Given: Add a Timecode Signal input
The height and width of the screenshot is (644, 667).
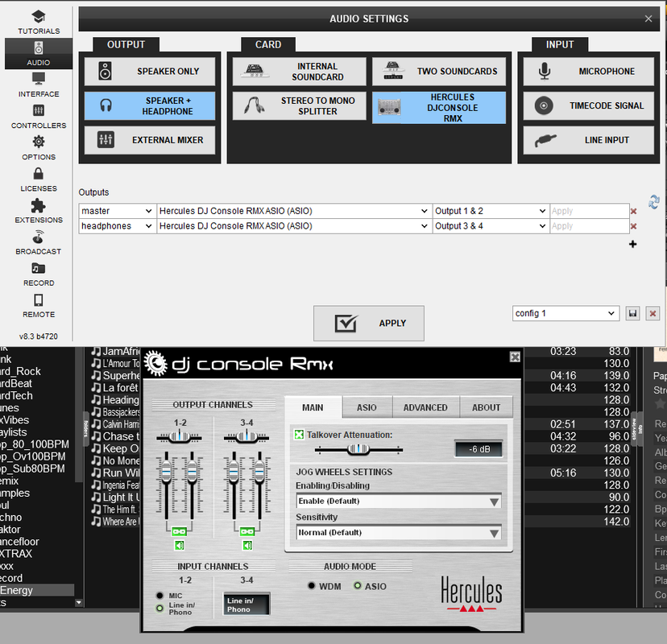Looking at the screenshot, I should click(588, 105).
